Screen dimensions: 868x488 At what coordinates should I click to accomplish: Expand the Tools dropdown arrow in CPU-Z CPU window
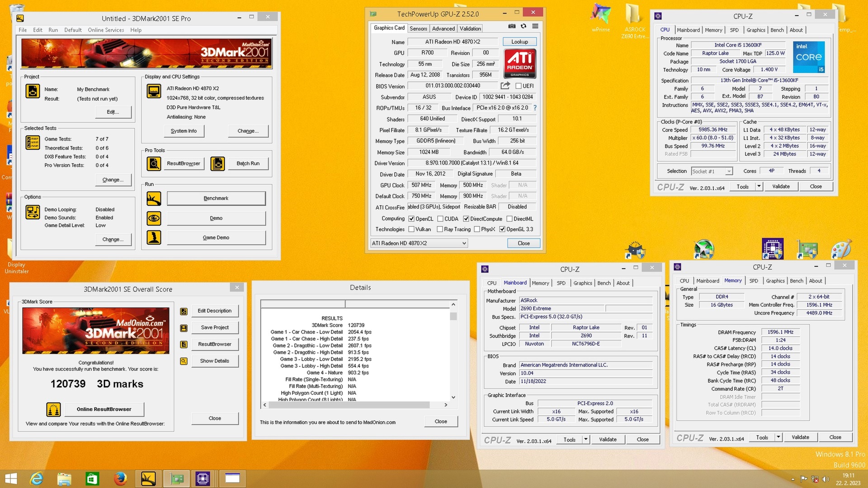point(759,186)
